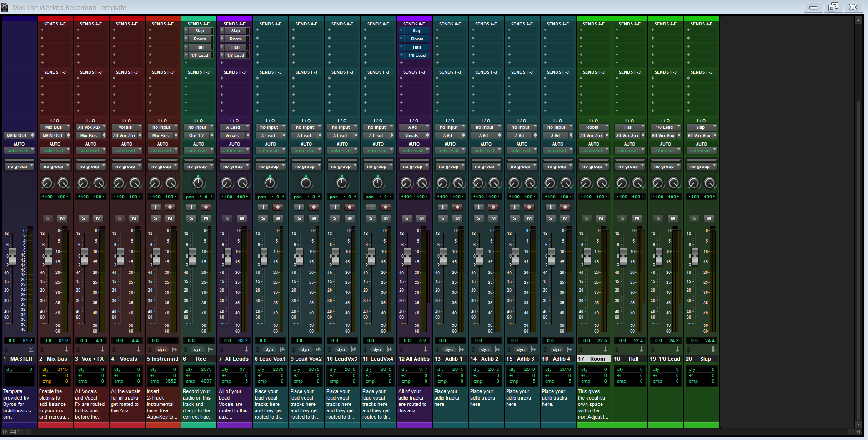
Task: Mute the Vocals aux track
Action: [x=134, y=218]
